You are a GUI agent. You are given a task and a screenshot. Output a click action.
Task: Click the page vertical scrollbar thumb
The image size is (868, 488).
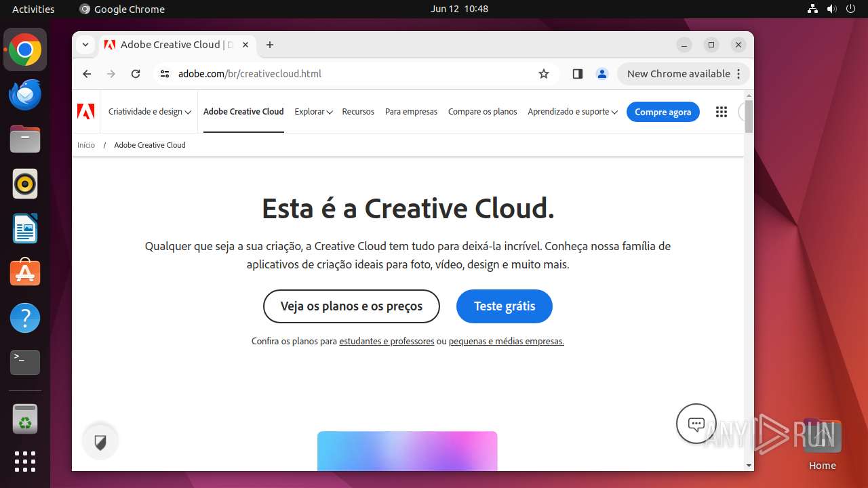pyautogui.click(x=749, y=117)
